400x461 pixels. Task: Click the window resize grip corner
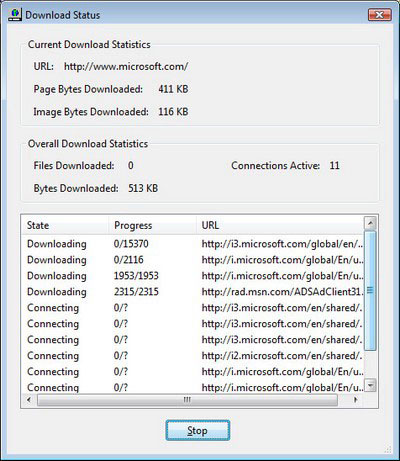(x=388, y=449)
